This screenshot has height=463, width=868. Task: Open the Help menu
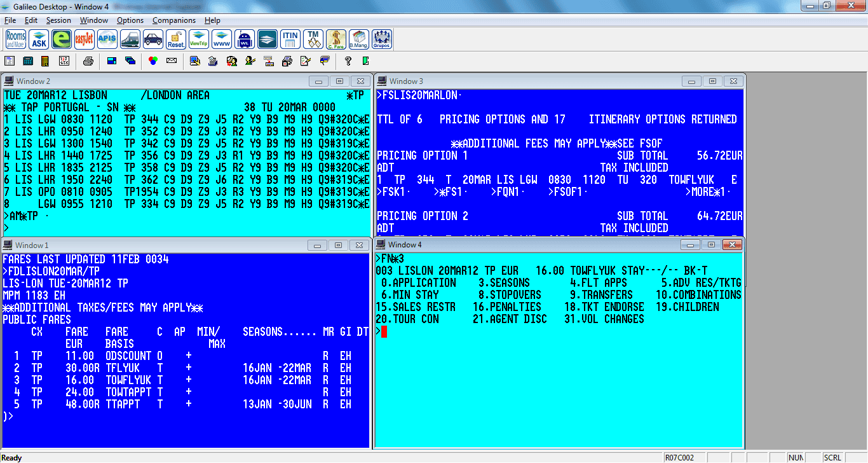point(212,20)
